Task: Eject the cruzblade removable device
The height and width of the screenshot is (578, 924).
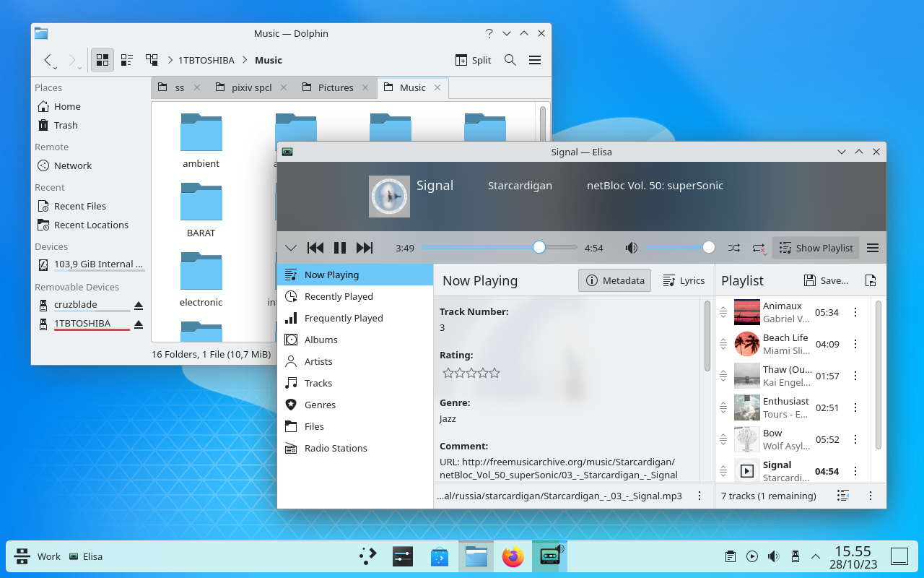Action: (138, 304)
